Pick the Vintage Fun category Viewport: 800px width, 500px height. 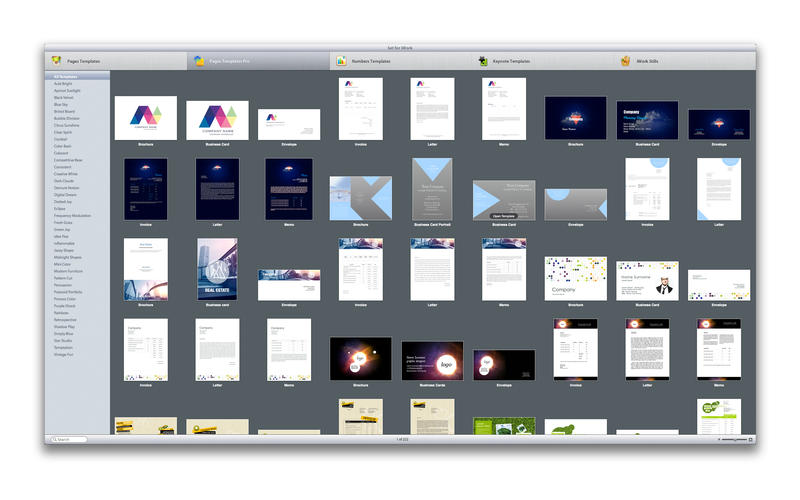(x=64, y=354)
